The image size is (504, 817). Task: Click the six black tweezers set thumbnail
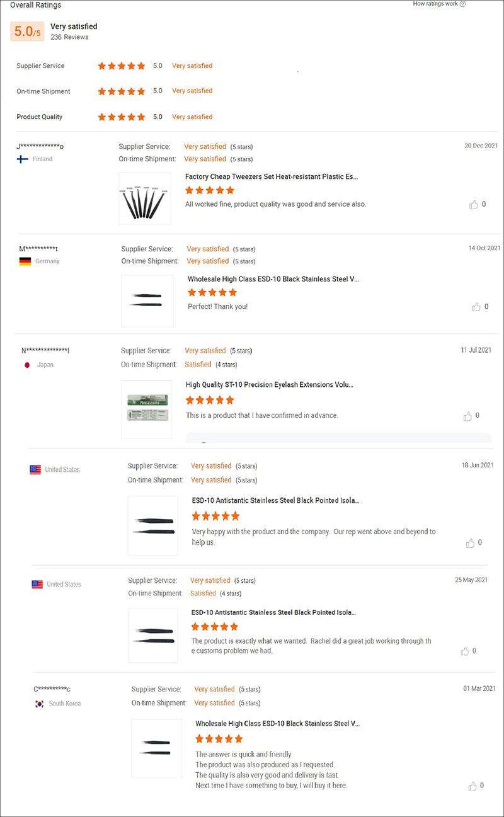144,198
